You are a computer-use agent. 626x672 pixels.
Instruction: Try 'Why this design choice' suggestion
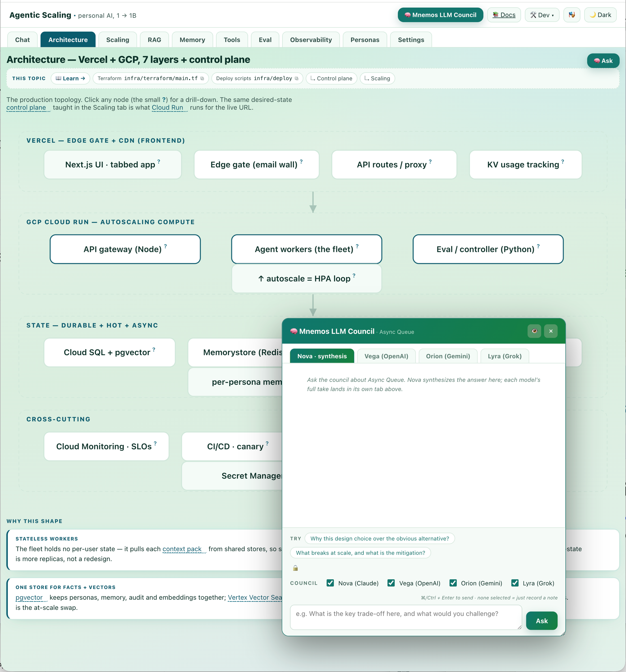pos(379,539)
